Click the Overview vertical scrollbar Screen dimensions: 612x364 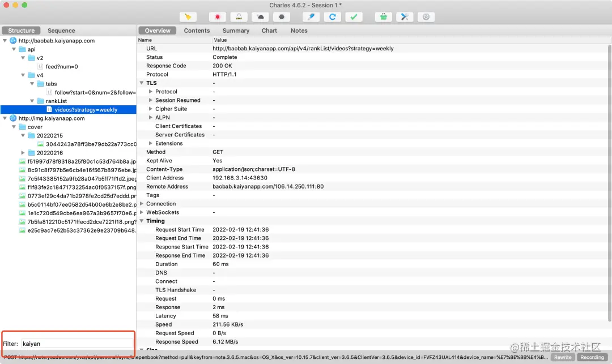(610, 183)
